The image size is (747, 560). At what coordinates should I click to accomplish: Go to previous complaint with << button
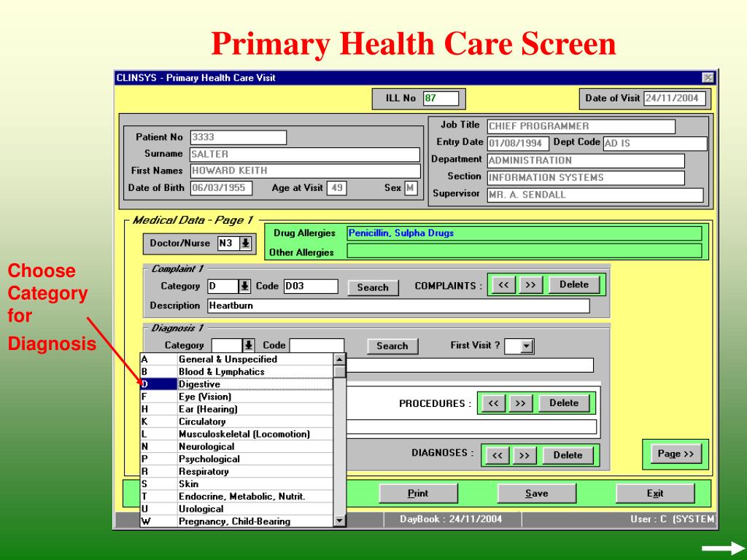pyautogui.click(x=503, y=285)
